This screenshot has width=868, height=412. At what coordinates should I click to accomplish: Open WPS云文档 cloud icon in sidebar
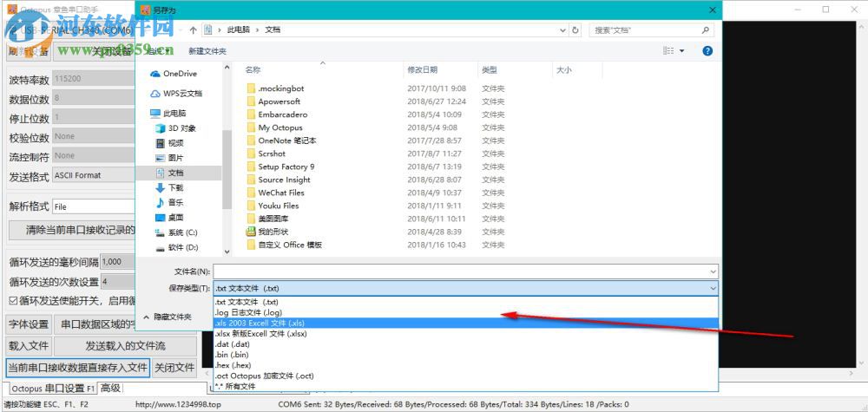pos(155,94)
